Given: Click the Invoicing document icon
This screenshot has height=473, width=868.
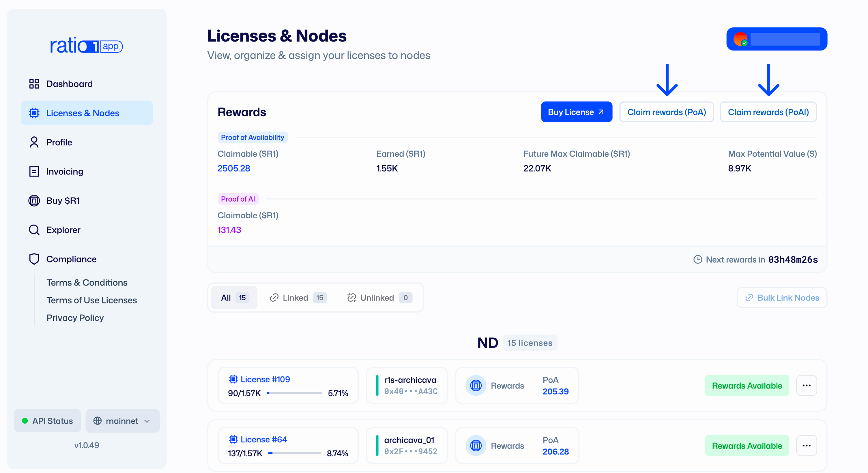Looking at the screenshot, I should coord(34,172).
